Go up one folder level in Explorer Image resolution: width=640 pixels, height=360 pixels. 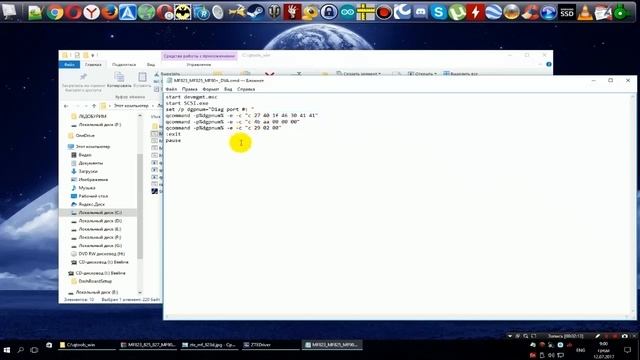point(94,106)
